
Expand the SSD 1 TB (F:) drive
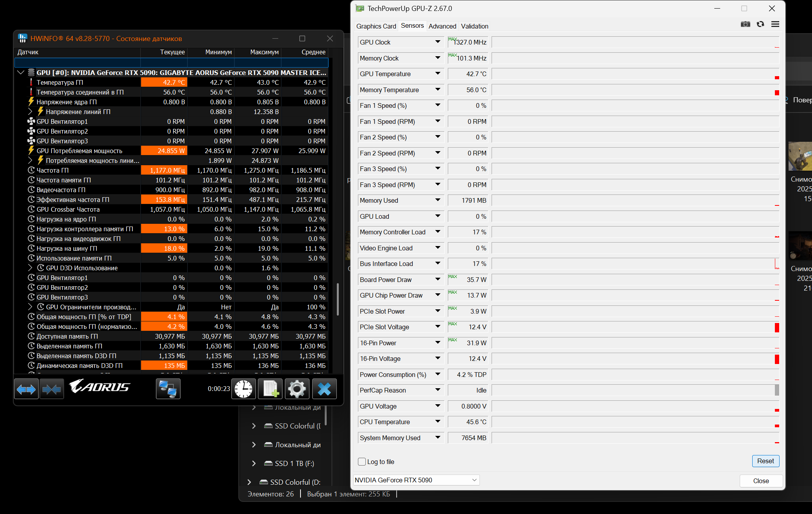[x=254, y=464]
